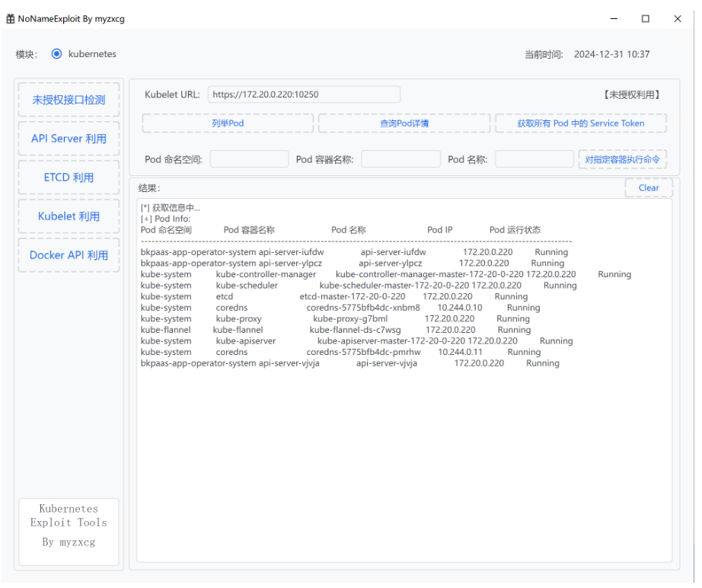The width and height of the screenshot is (702, 588).
Task: Click the kube-apiserver container name
Action: 246,342
